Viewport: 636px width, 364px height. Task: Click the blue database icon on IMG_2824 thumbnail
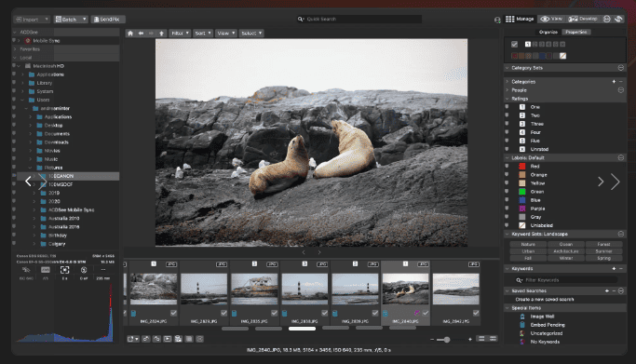(133, 313)
